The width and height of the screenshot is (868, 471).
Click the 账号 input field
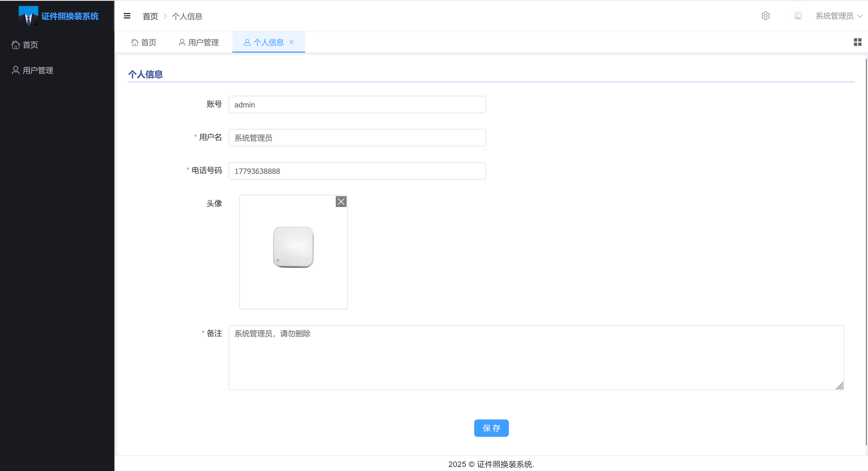pyautogui.click(x=357, y=105)
